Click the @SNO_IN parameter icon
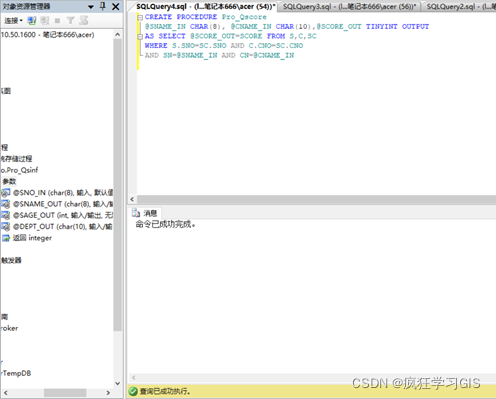496x399 pixels. [x=6, y=193]
